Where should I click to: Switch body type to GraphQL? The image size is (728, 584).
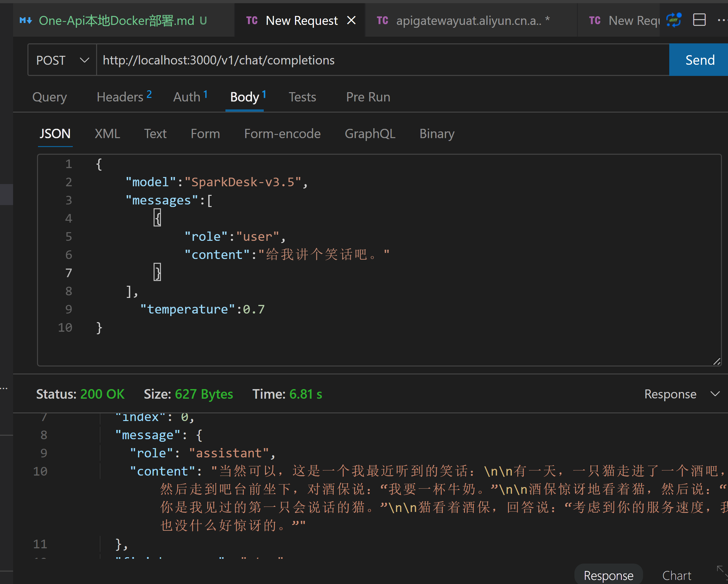tap(370, 134)
